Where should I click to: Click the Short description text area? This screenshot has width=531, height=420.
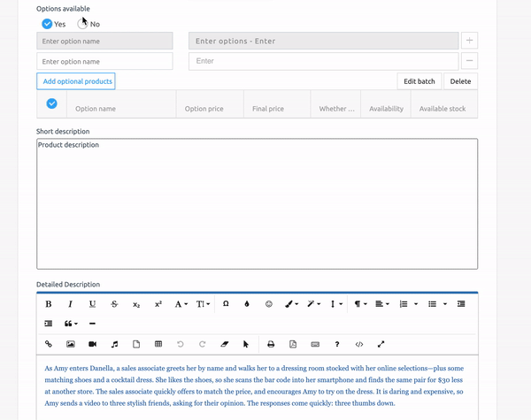click(x=257, y=203)
